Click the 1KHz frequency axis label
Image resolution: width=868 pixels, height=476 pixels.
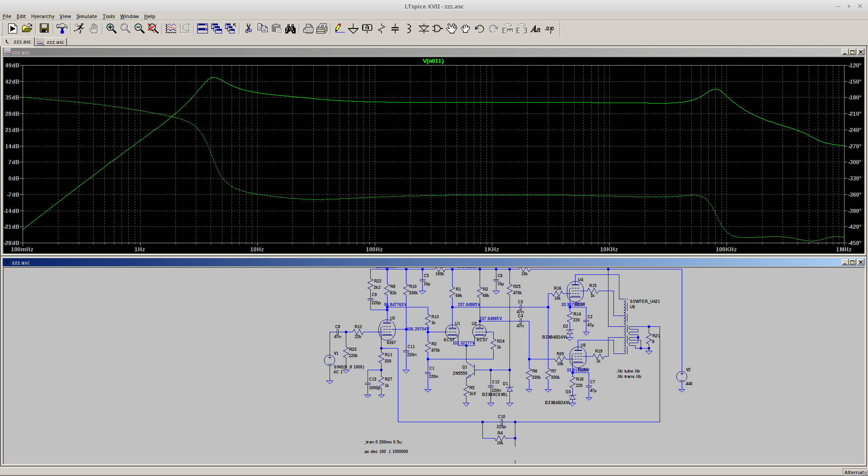[x=491, y=250]
